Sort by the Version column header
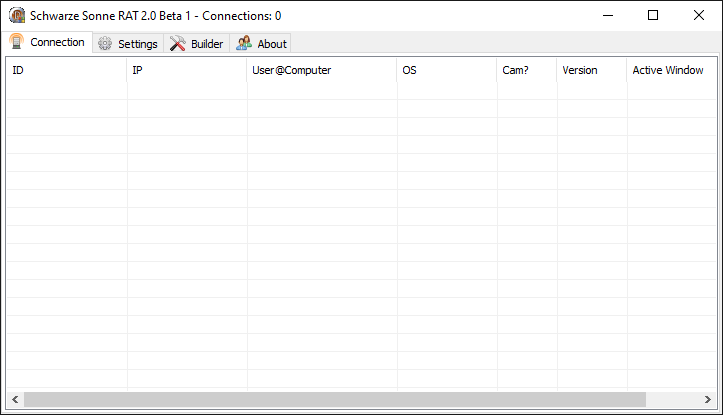Viewport: 723px width, 415px height. (x=591, y=71)
